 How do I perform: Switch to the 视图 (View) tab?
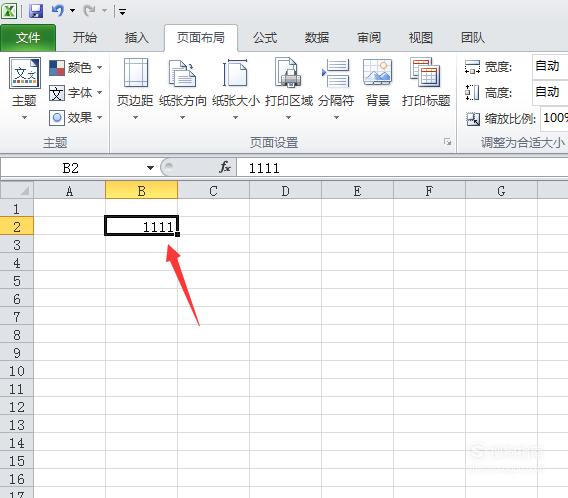421,38
